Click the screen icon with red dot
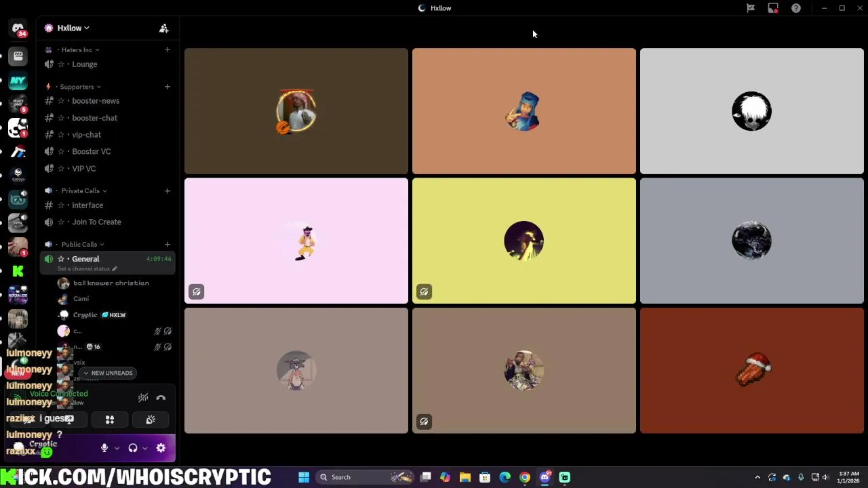 click(x=773, y=8)
